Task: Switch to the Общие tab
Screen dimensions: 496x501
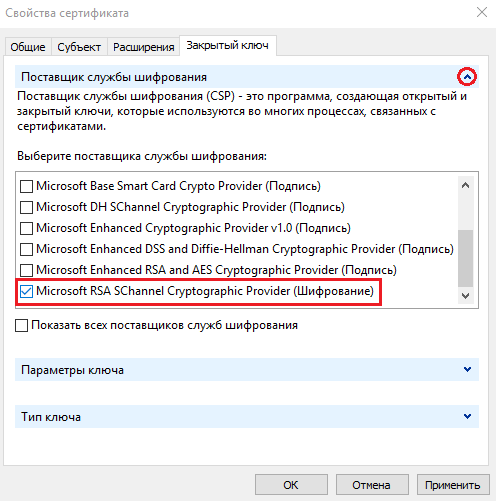Action: coord(28,47)
